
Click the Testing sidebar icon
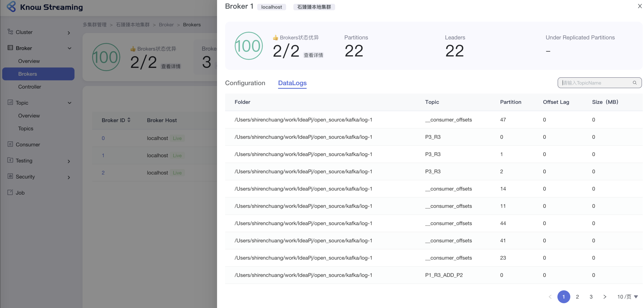(x=10, y=160)
